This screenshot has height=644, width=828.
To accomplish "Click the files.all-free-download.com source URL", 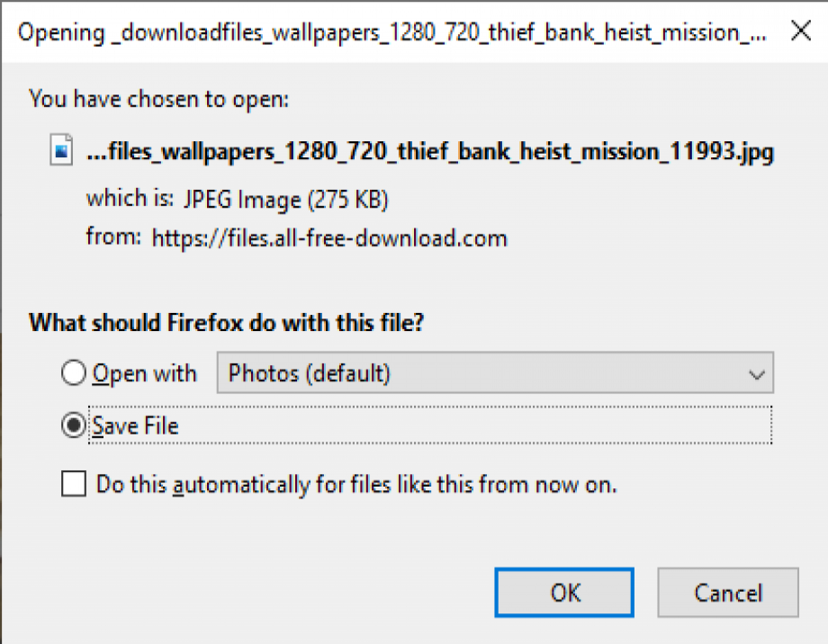I will coord(329,238).
